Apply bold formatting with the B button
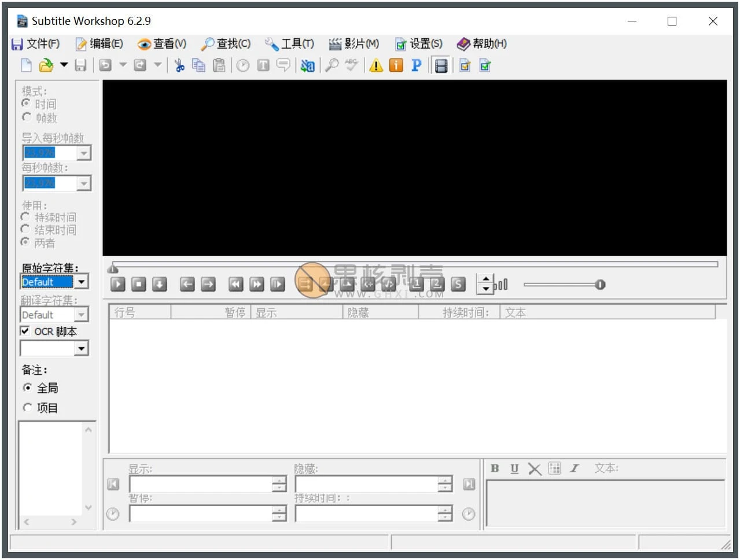The height and width of the screenshot is (560, 740). (x=494, y=469)
